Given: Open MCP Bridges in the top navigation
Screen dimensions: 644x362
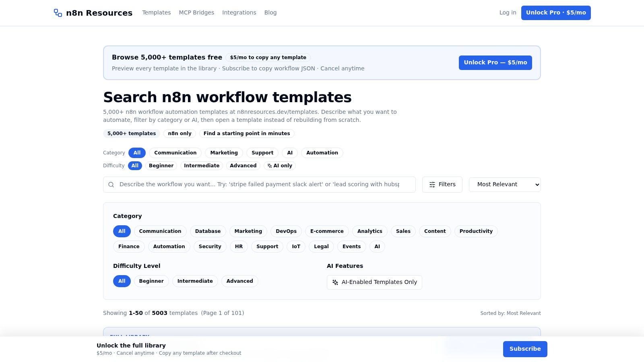Looking at the screenshot, I should pyautogui.click(x=196, y=13).
